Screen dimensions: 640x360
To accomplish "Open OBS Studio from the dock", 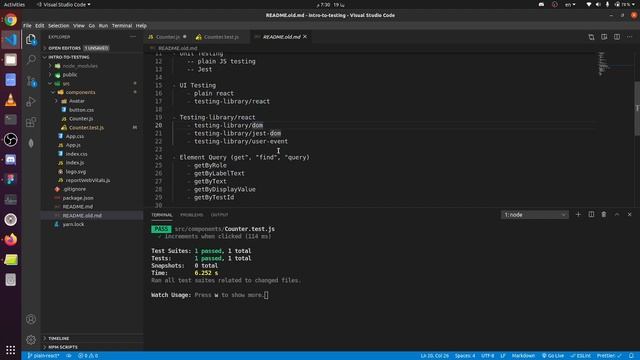I will 11,140.
